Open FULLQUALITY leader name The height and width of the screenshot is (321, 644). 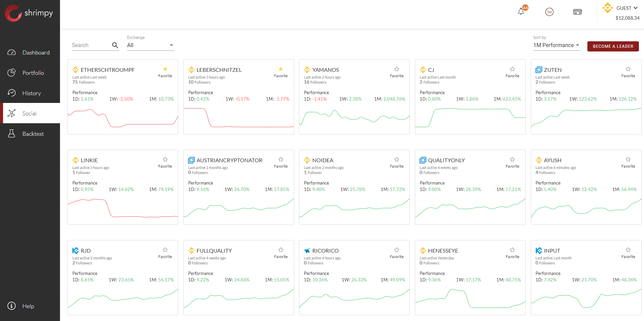point(214,251)
